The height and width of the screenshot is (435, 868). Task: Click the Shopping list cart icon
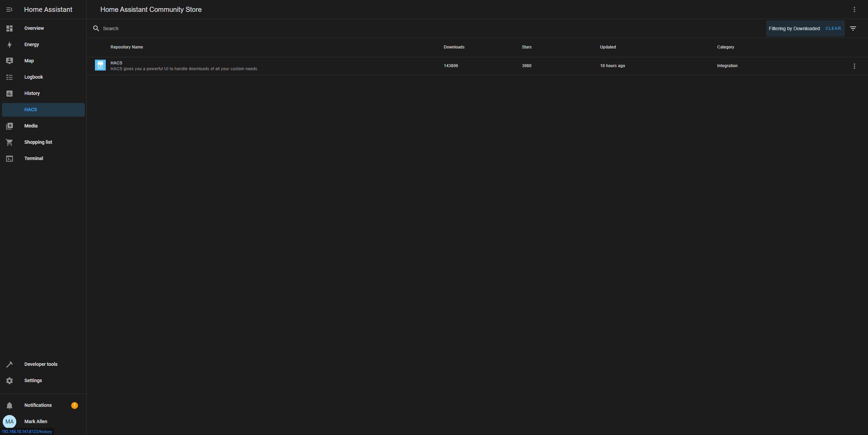click(9, 142)
